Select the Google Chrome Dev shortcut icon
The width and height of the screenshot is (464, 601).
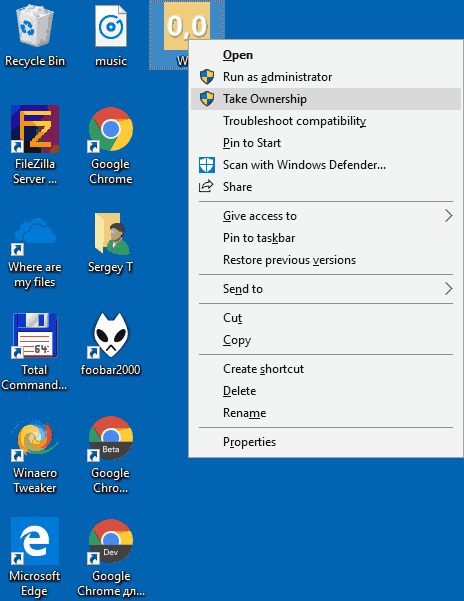(x=111, y=542)
